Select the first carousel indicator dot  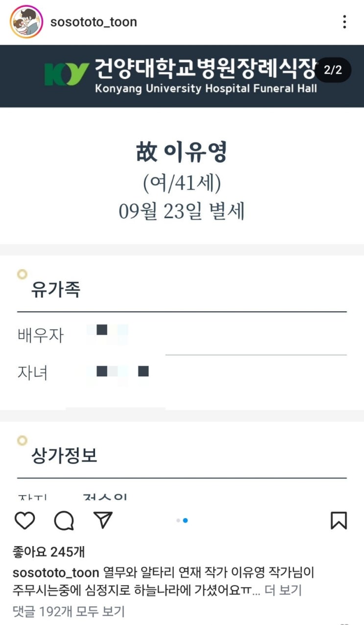click(178, 521)
